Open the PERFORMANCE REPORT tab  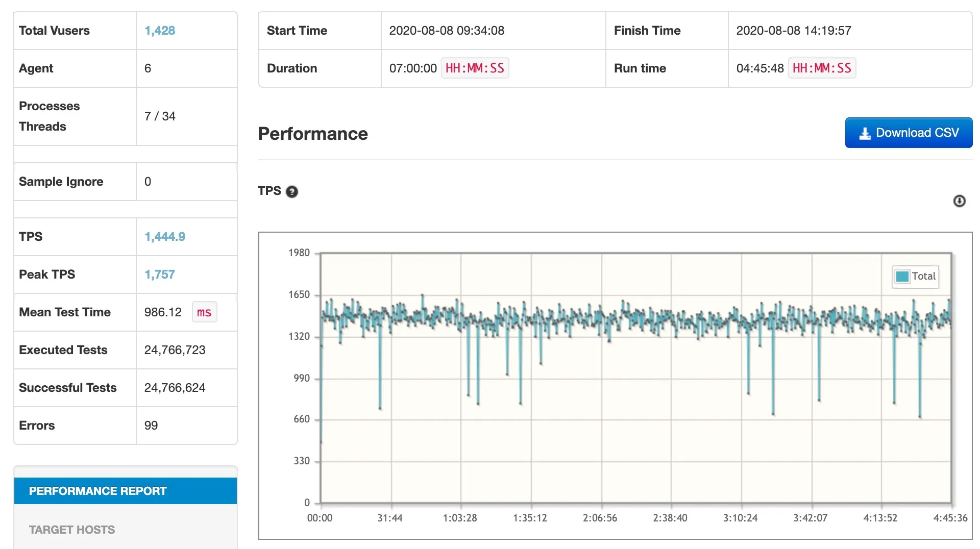(126, 491)
